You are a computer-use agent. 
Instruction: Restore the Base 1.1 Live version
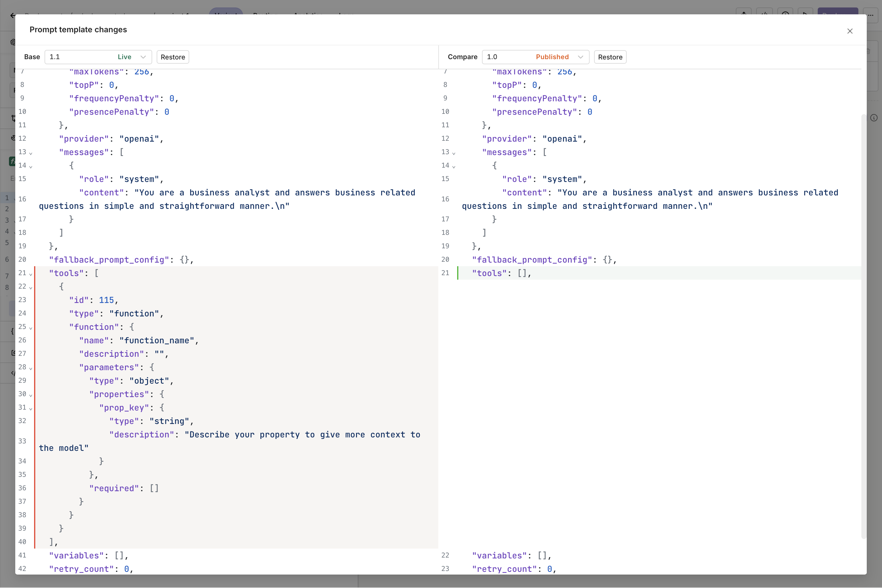coord(173,57)
